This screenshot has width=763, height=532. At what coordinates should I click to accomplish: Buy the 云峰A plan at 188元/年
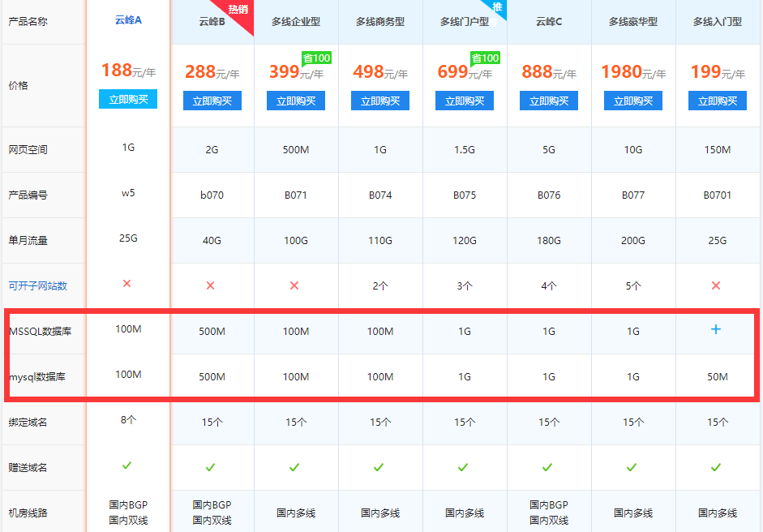click(x=127, y=99)
